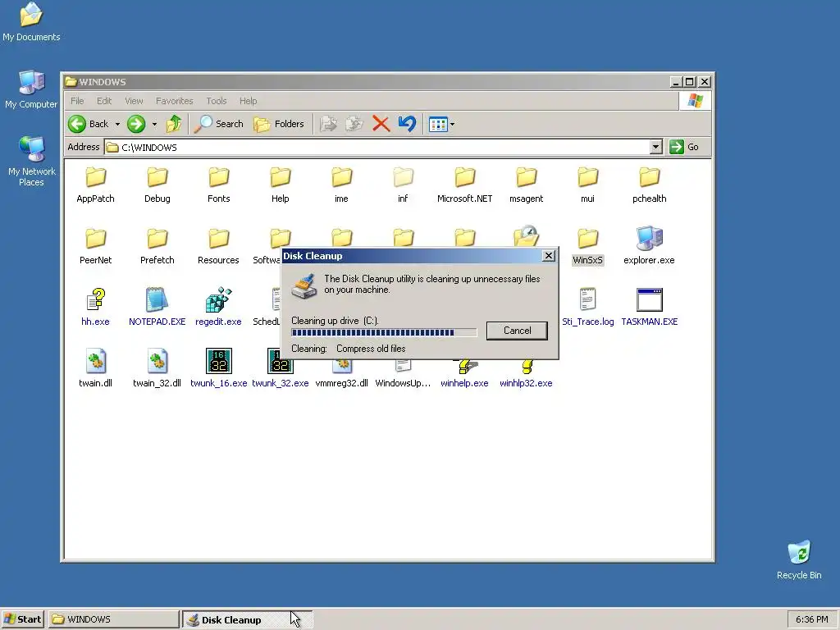Open the Start menu
Image resolution: width=840 pixels, height=630 pixels.
22,619
